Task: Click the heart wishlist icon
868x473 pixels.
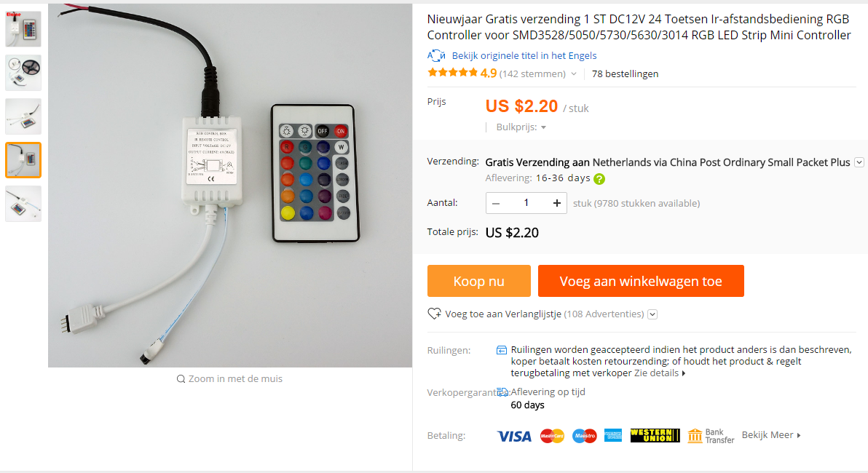Action: (x=434, y=314)
